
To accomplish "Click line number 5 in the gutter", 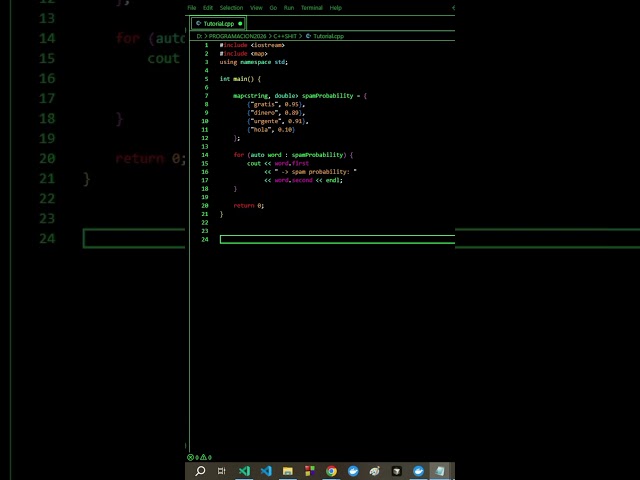I will pos(206,79).
